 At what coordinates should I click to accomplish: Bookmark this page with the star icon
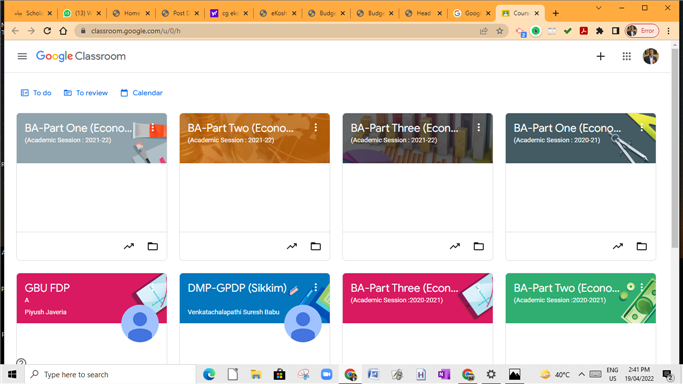tap(500, 31)
